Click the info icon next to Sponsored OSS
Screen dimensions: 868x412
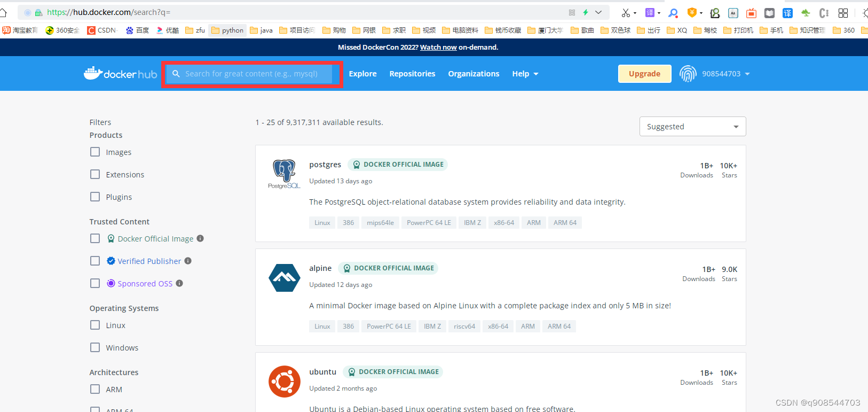pos(179,283)
